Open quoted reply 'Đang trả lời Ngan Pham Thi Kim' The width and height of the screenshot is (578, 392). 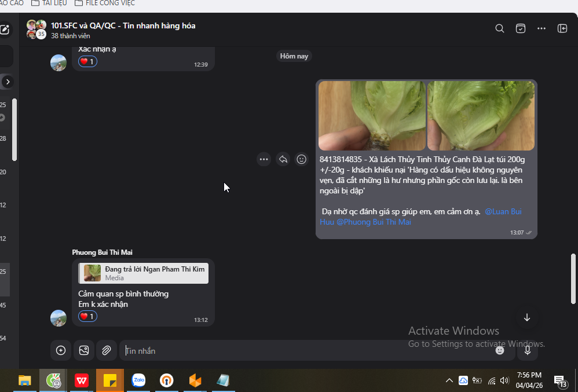point(144,273)
